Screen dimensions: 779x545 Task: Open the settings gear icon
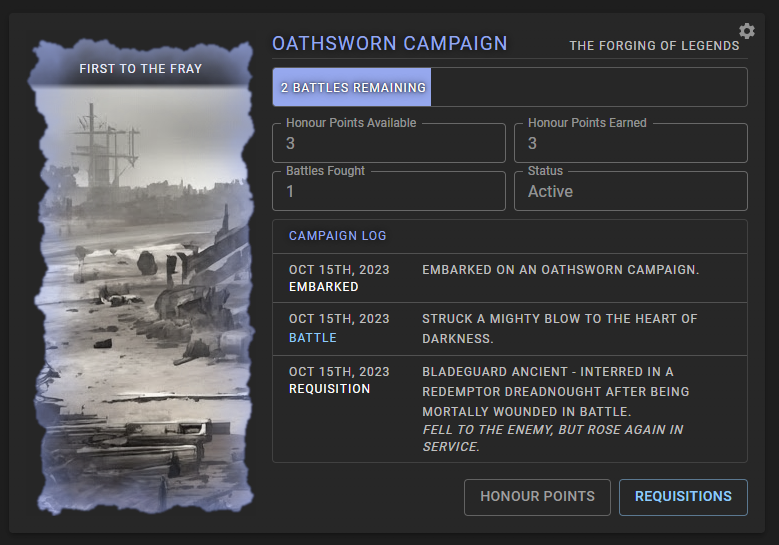point(746,31)
